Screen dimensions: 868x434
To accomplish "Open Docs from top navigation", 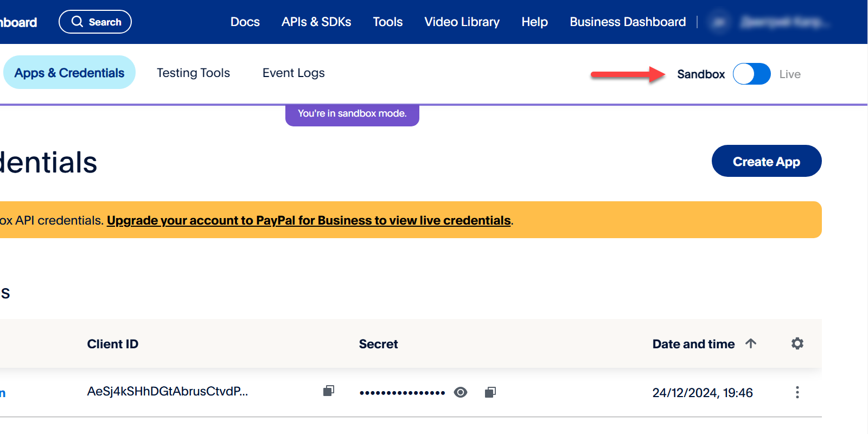I will pyautogui.click(x=245, y=22).
